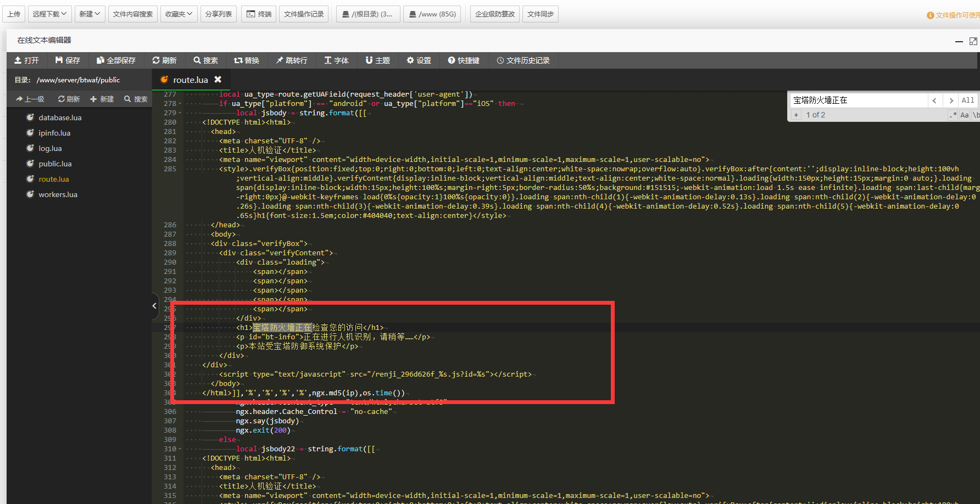Refresh the editor with 刷新 in toolbar
The image size is (980, 504).
tap(164, 60)
